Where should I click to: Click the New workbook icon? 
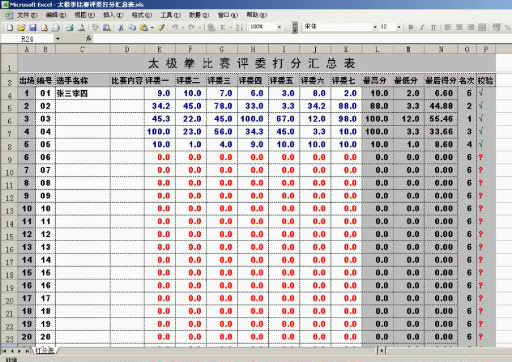[x=10, y=28]
